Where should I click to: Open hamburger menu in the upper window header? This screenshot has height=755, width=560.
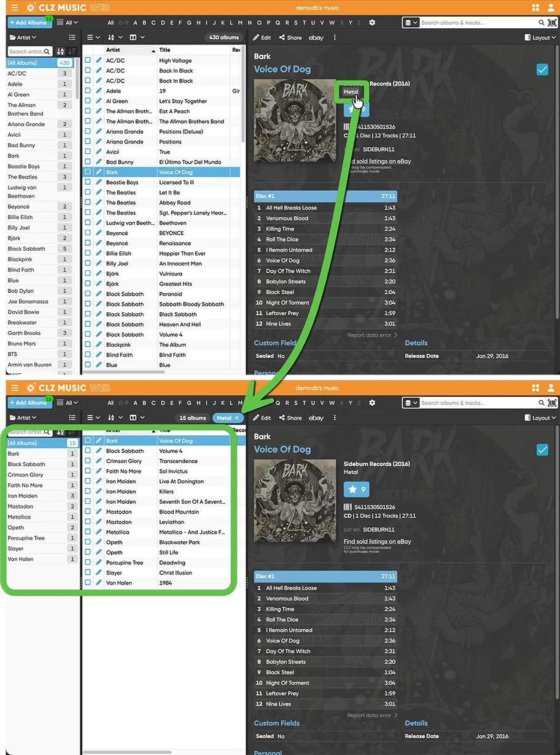(x=15, y=8)
